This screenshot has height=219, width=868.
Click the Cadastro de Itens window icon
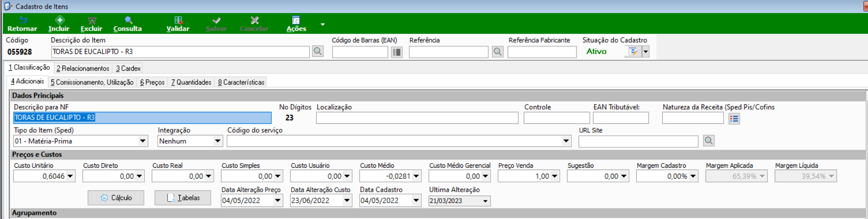(x=8, y=6)
